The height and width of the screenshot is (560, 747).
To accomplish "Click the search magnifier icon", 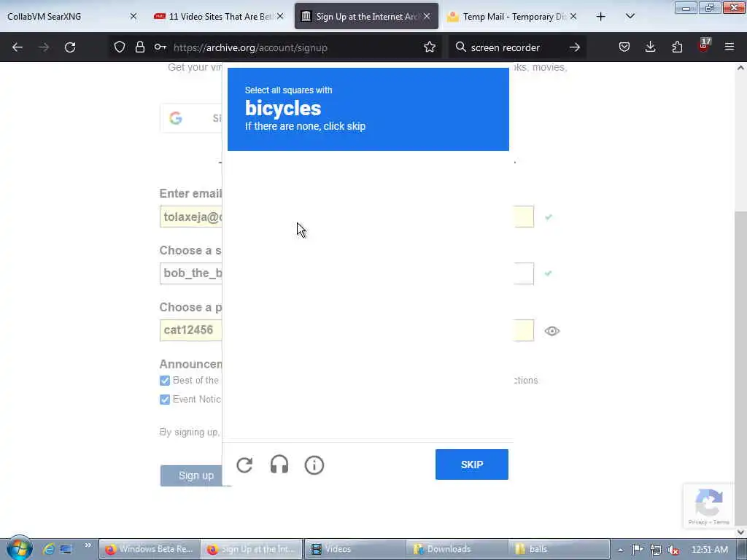I will coord(460,47).
